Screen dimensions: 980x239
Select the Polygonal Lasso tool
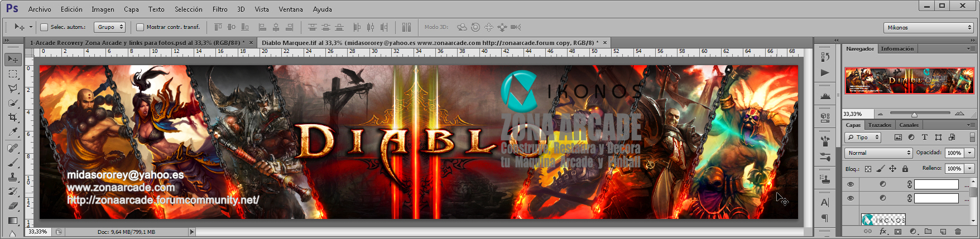pyautogui.click(x=12, y=88)
